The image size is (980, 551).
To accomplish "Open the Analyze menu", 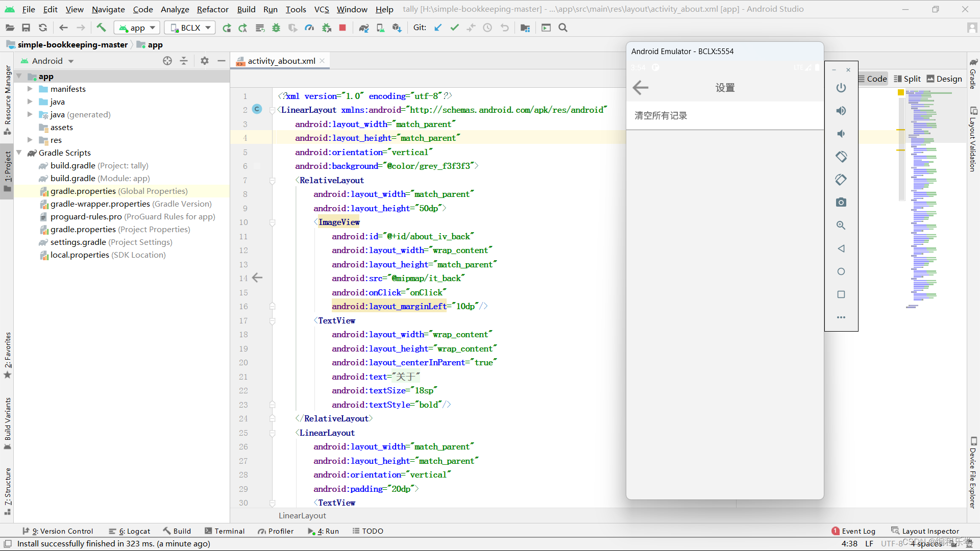I will 175,9.
